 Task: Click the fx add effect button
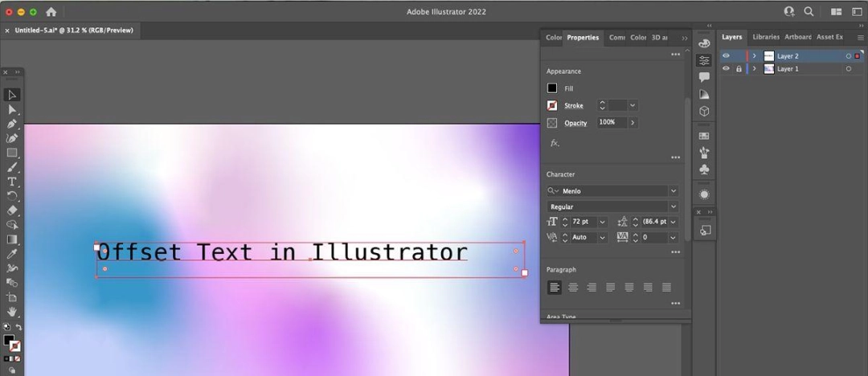pos(555,143)
